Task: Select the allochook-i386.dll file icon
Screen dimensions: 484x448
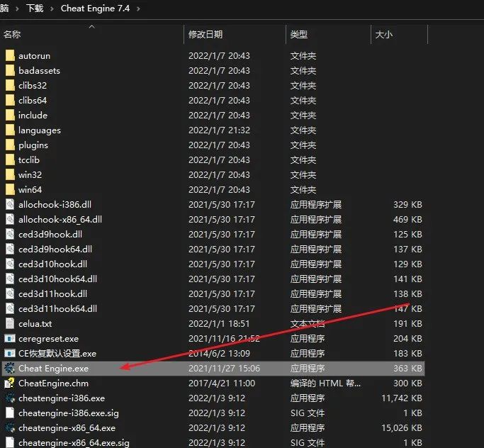Action: click(x=10, y=204)
